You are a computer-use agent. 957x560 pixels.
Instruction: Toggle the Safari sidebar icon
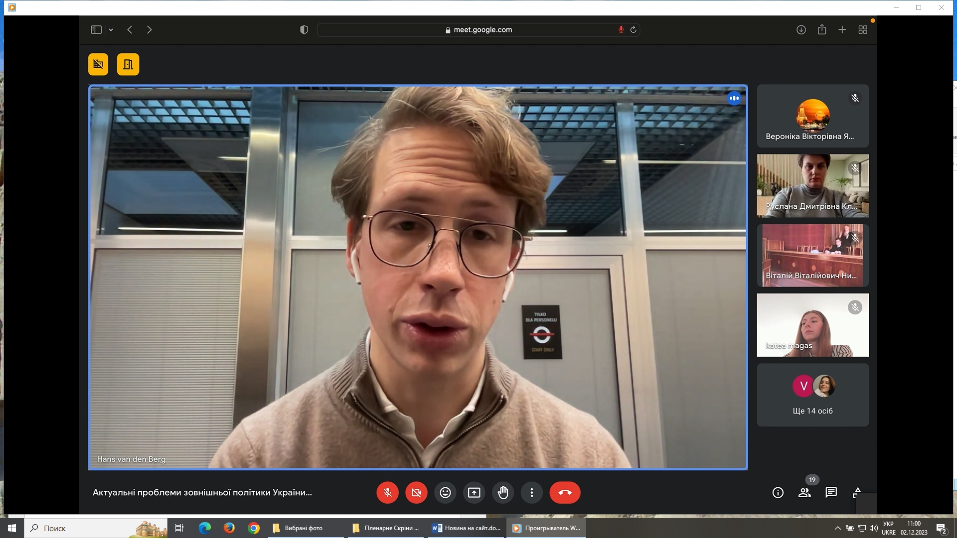96,30
